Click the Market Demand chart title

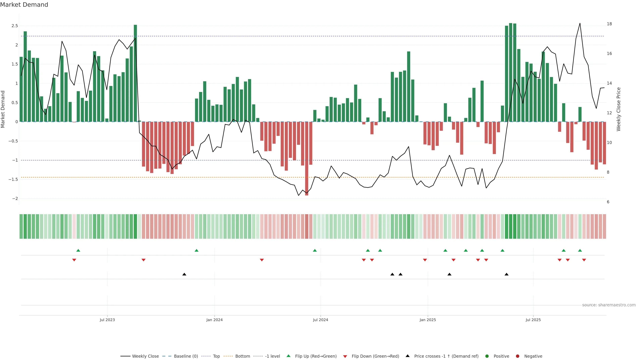point(24,5)
